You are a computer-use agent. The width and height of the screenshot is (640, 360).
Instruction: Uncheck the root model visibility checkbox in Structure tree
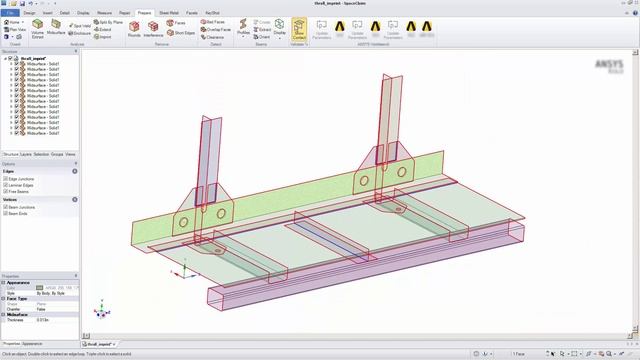(x=11, y=58)
